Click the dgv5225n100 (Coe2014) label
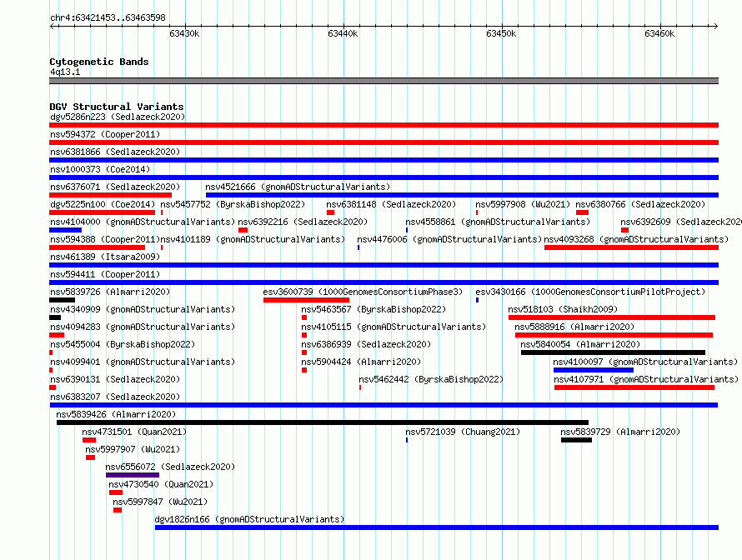 tap(103, 204)
